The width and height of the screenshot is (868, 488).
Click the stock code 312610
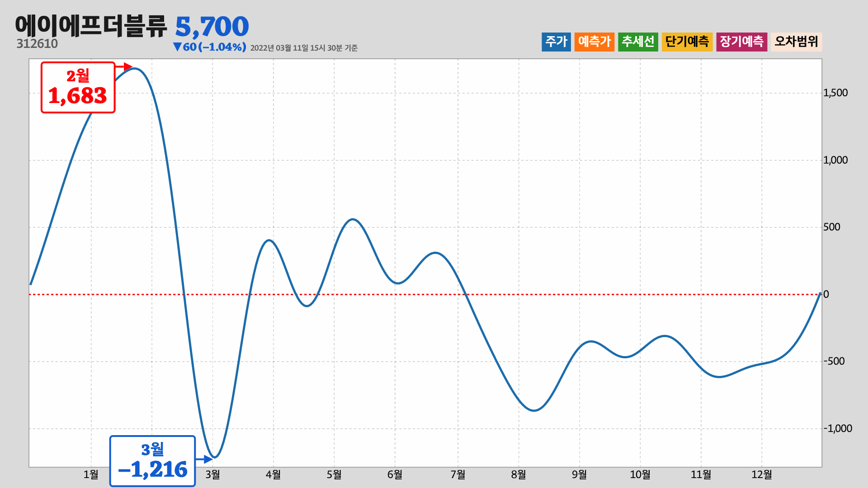coord(37,44)
